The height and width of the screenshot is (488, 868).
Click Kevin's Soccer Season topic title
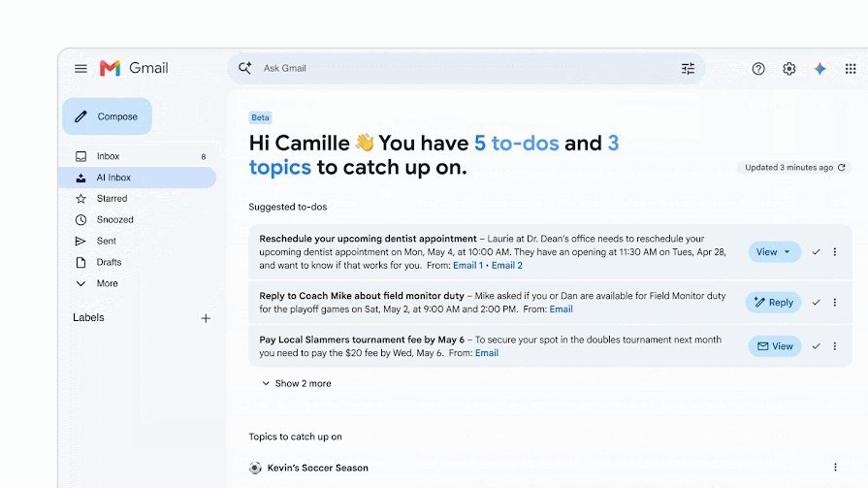point(318,468)
